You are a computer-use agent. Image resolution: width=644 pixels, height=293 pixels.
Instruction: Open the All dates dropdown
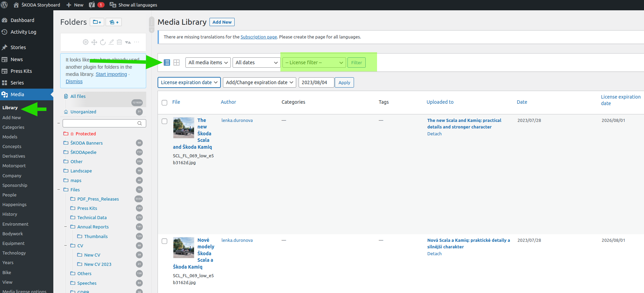(x=256, y=63)
